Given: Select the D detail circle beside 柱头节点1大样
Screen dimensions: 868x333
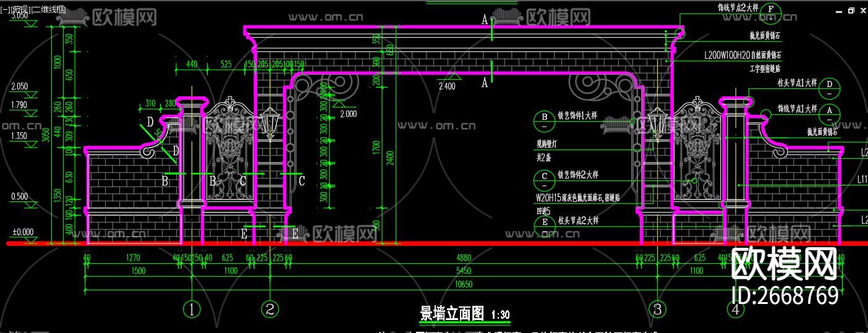Looking at the screenshot, I should pyautogui.click(x=830, y=89).
